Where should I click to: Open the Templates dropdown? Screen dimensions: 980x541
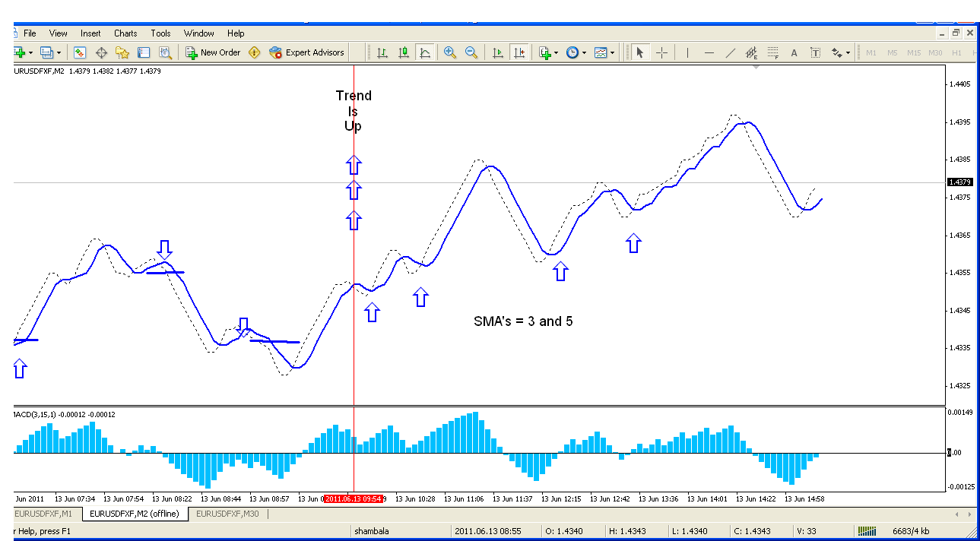[x=604, y=52]
